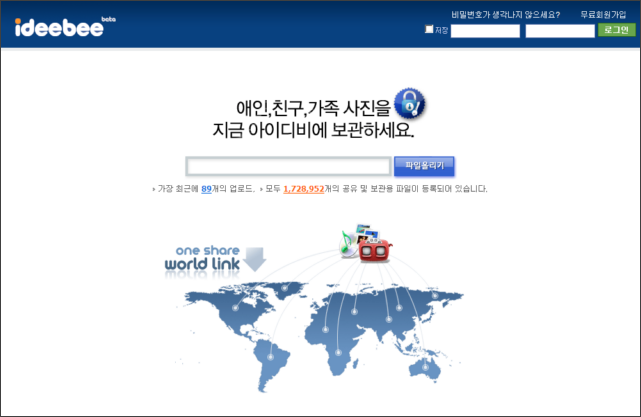The height and width of the screenshot is (417, 641).
Task: Click the world map image
Action: pyautogui.click(x=321, y=335)
